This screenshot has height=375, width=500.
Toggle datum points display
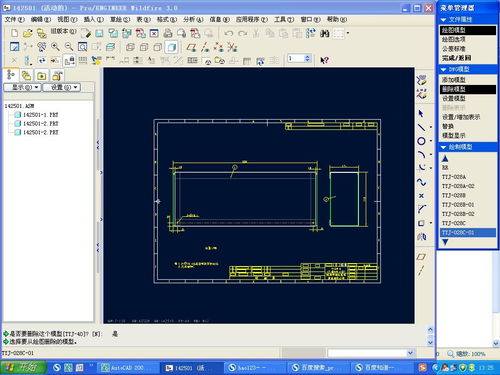click(219, 47)
